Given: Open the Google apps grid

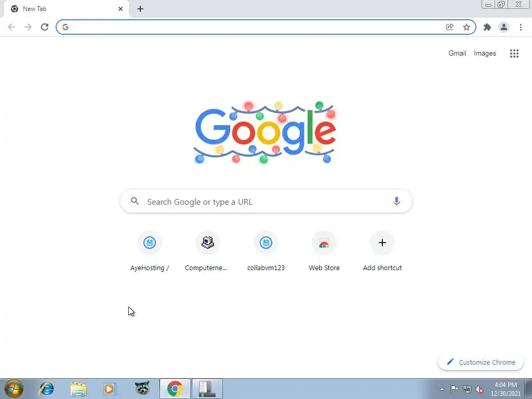Looking at the screenshot, I should 514,54.
